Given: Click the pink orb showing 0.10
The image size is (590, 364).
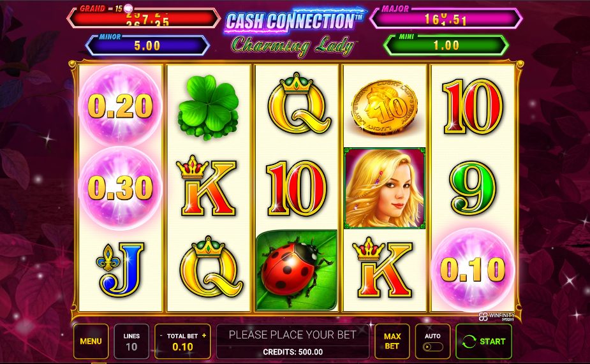Looking at the screenshot, I should (473, 270).
